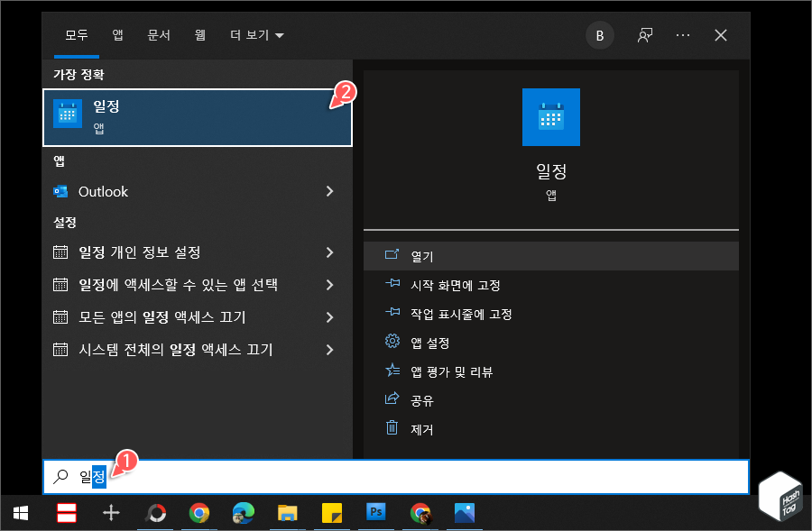Click the 공유 share icon

pos(392,400)
